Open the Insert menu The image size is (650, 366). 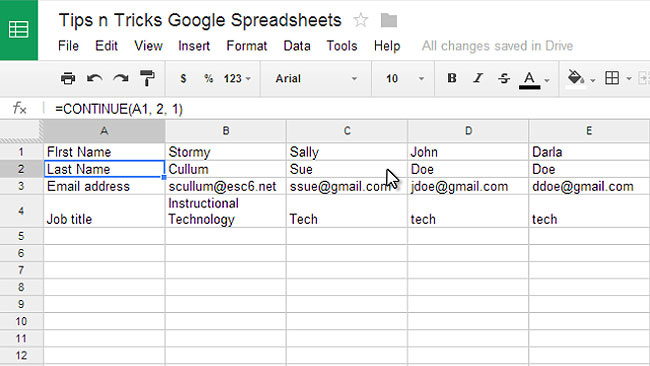[194, 46]
